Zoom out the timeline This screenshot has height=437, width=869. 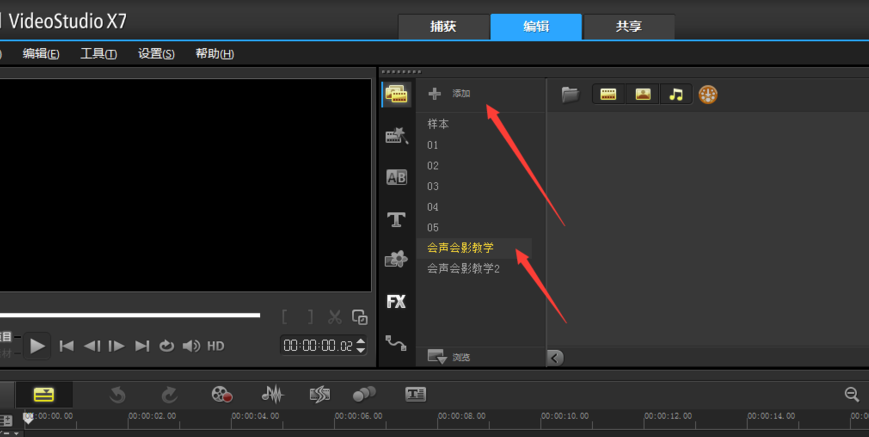click(852, 394)
